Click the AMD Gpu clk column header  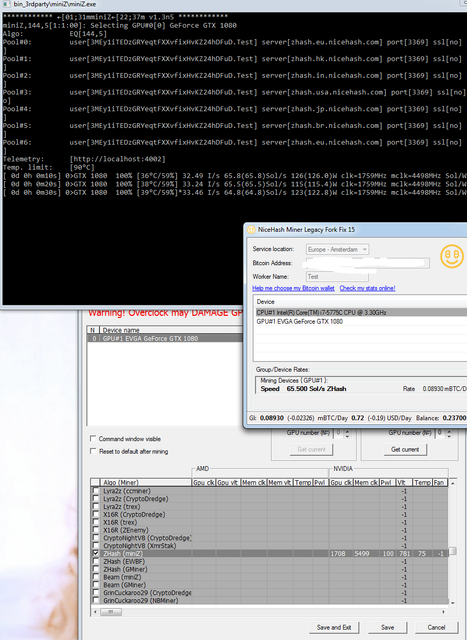point(204,482)
